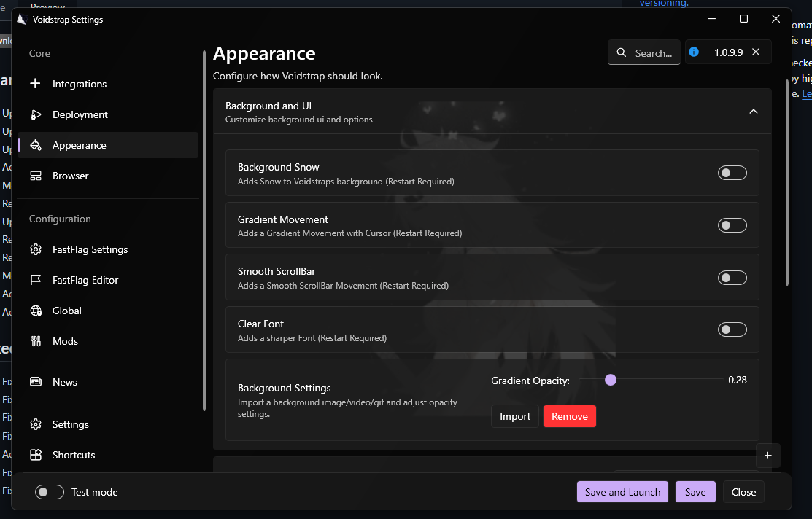Click the Save button

click(695, 492)
